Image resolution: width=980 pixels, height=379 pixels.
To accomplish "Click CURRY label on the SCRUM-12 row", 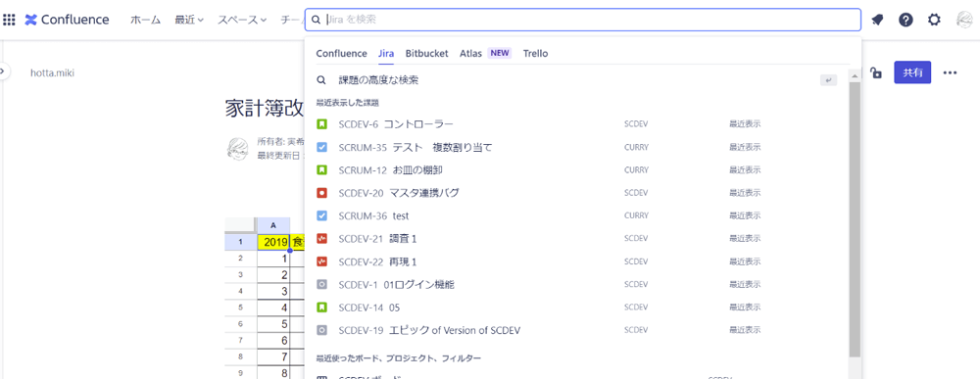I will pyautogui.click(x=636, y=169).
